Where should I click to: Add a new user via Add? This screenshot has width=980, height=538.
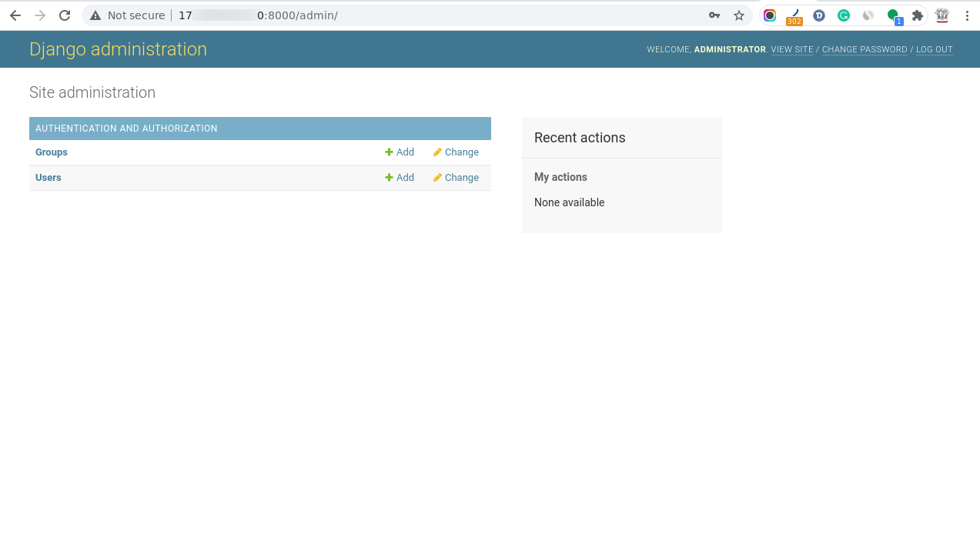tap(400, 178)
